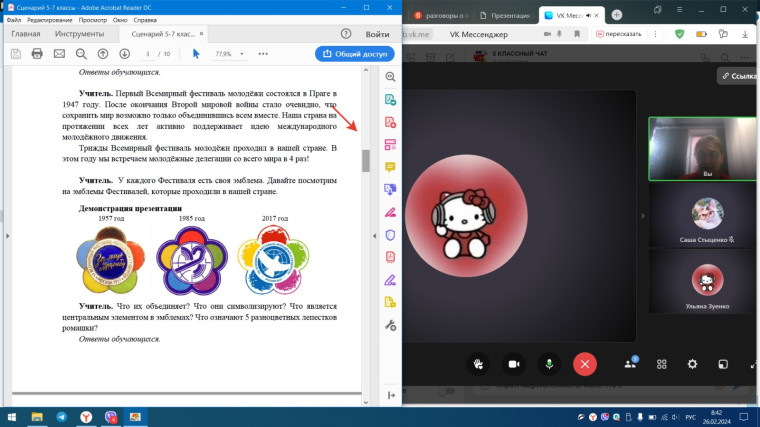Switch to the разговоры о browser tab

coord(441,16)
